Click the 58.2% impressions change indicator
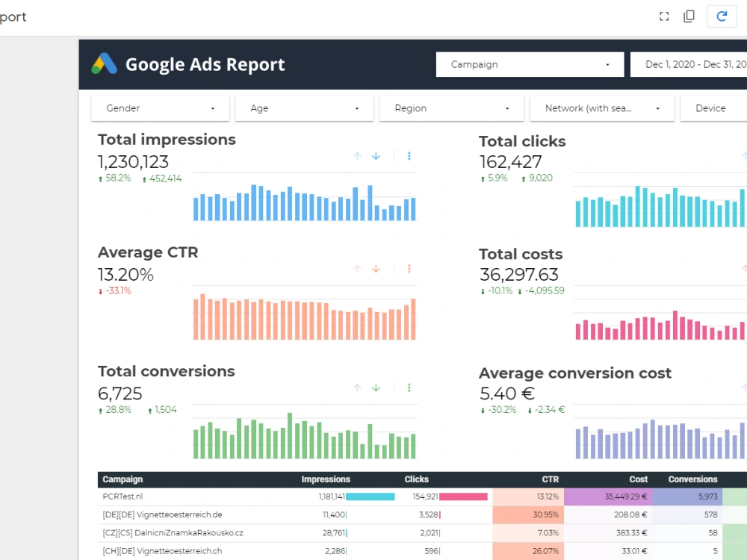Image resolution: width=747 pixels, height=560 pixels. click(114, 178)
